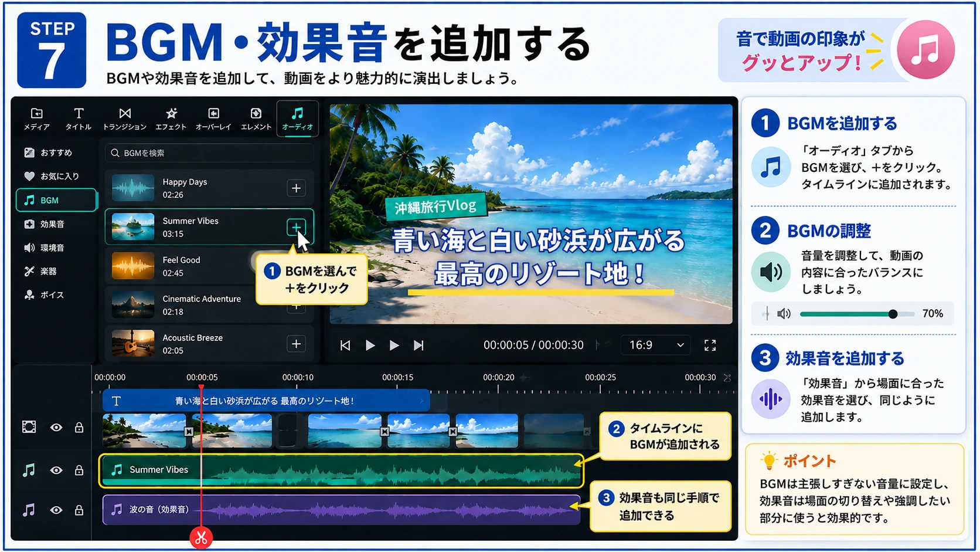This screenshot has height=552, width=980.
Task: Click the BGMを検索 search field
Action: click(x=209, y=153)
